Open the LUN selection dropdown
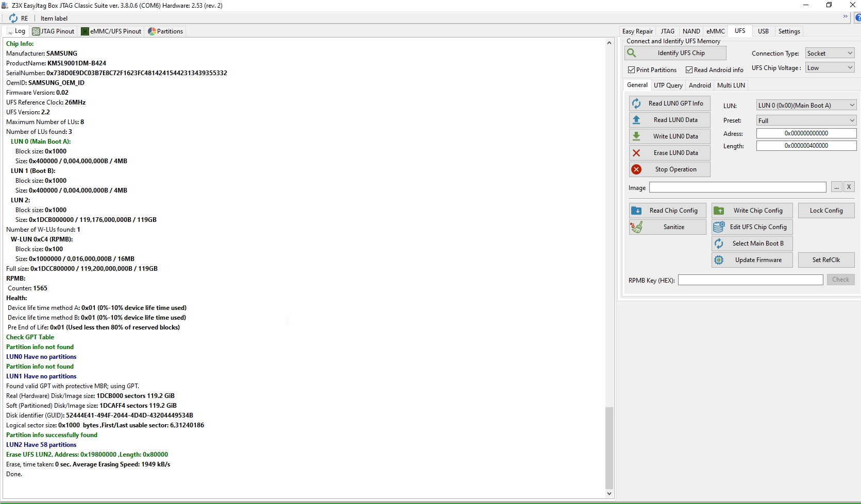This screenshot has width=861, height=504. click(806, 105)
